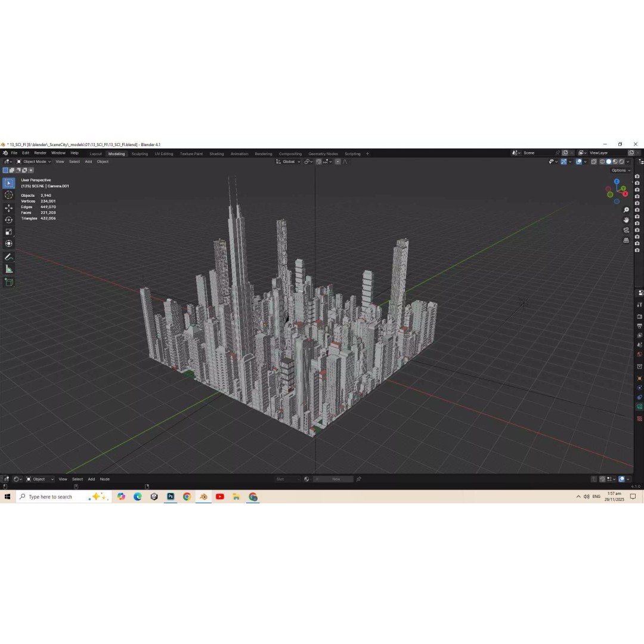The width and height of the screenshot is (644, 644).
Task: Open the Edit menu
Action: pos(26,153)
